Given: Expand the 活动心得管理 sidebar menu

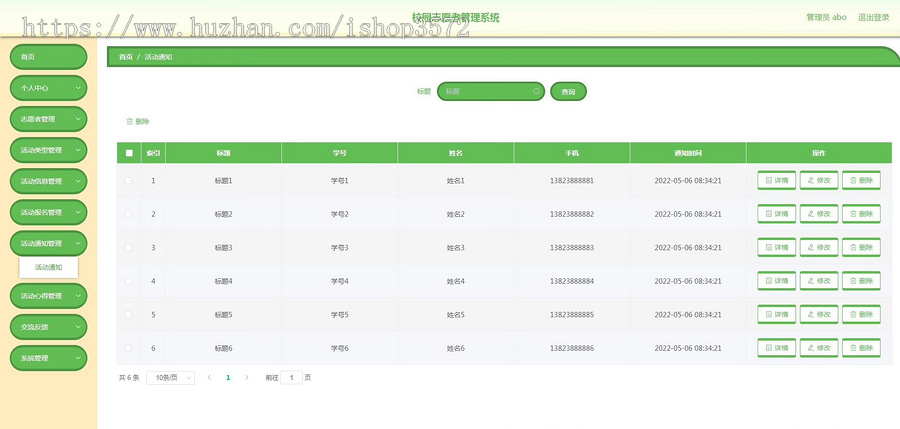Looking at the screenshot, I should coord(49,296).
